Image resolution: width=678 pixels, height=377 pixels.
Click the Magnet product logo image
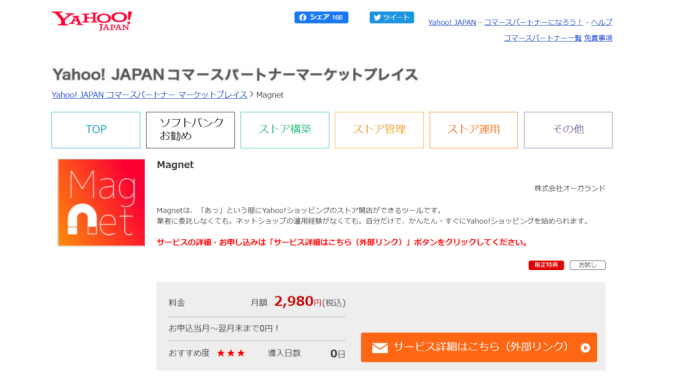[x=102, y=202]
